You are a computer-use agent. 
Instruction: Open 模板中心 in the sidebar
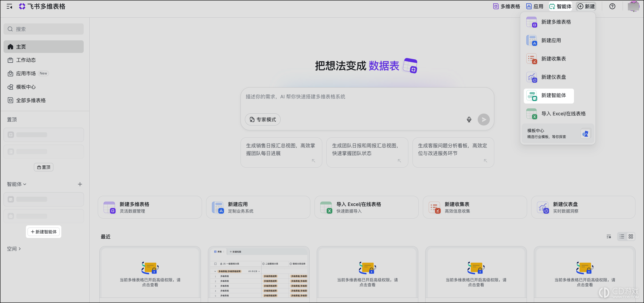44,87
